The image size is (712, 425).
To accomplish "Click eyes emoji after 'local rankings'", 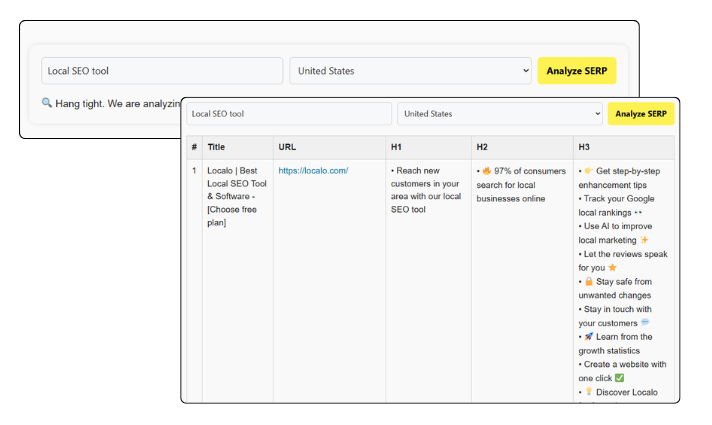I will (x=638, y=212).
